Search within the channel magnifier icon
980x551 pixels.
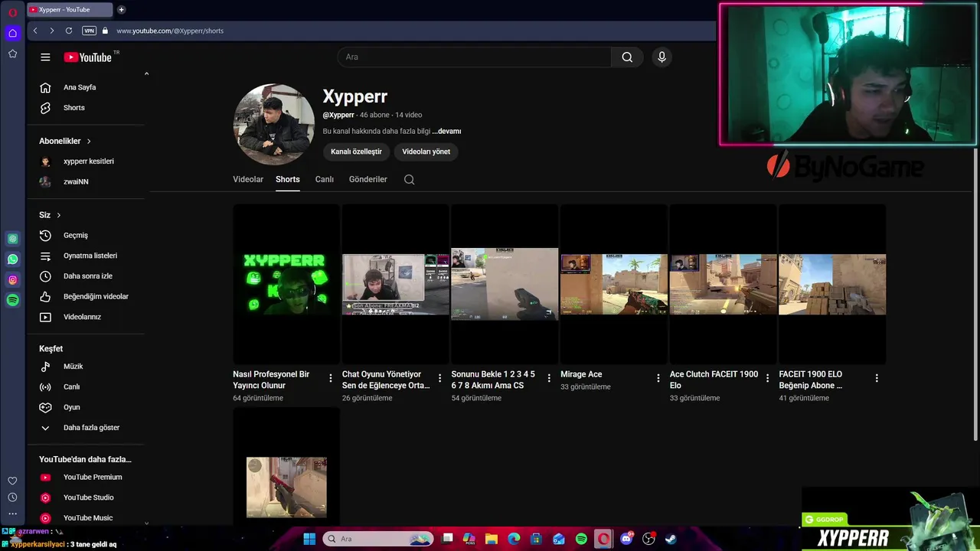tap(409, 180)
